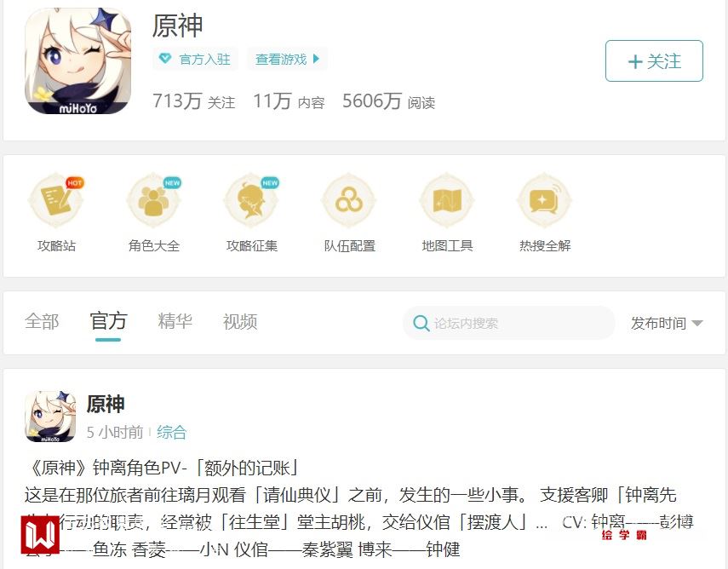Click the 官方入驻 diamond badge icon
Screen dimensions: 728x569
[165, 59]
